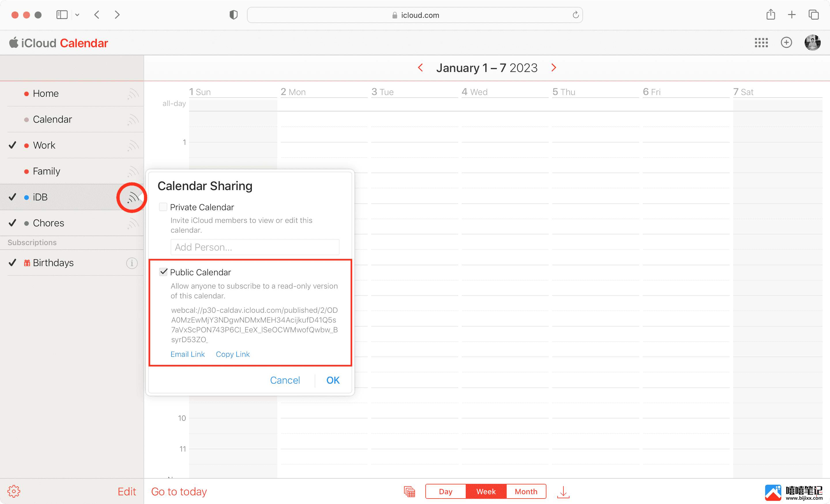The image size is (830, 504).
Task: Switch to the Day view tab
Action: pyautogui.click(x=445, y=492)
